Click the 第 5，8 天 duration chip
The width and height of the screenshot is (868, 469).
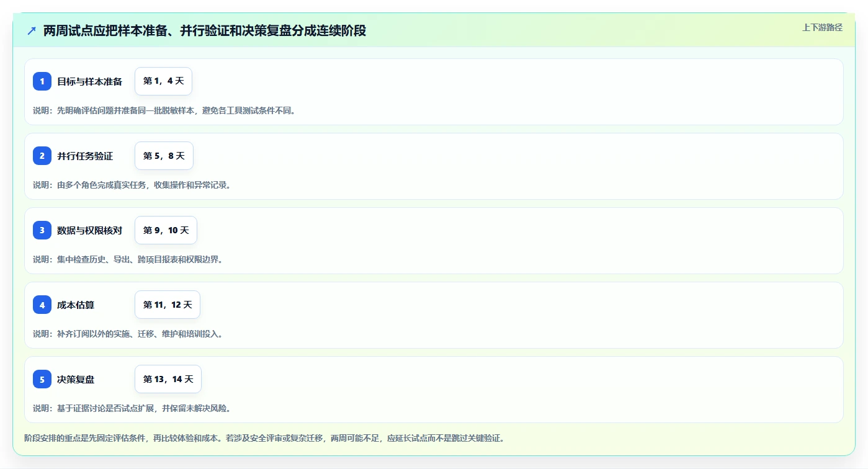pos(164,156)
